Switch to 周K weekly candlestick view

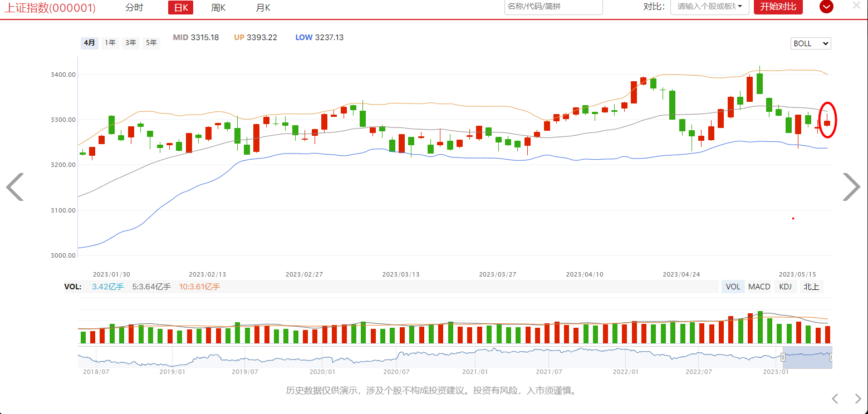218,7
